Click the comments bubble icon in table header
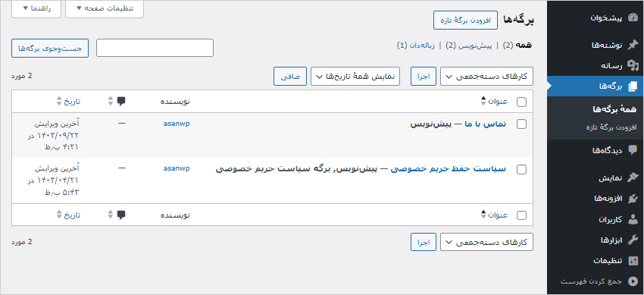Screen dimensions: 644x295 (121, 102)
